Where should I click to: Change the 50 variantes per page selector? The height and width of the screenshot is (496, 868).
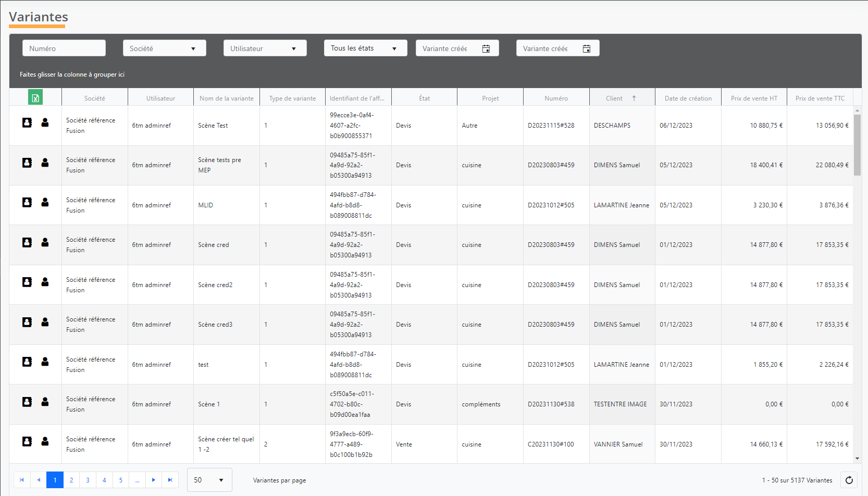[209, 480]
